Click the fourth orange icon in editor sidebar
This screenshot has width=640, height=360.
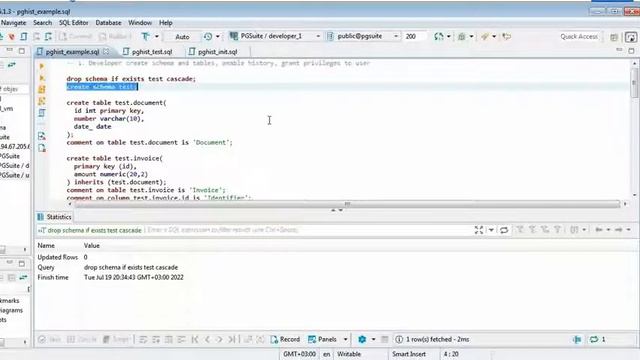point(42,101)
